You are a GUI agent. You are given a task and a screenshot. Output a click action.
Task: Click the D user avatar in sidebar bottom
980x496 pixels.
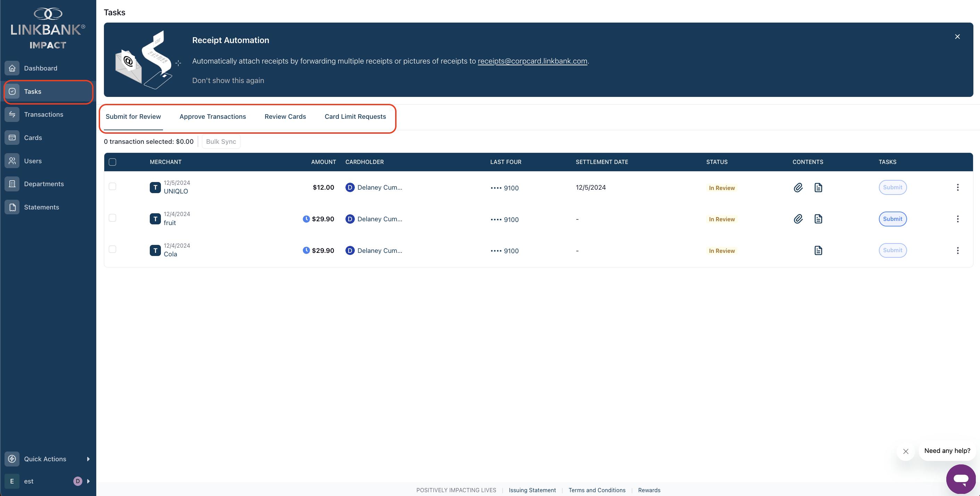pos(77,481)
